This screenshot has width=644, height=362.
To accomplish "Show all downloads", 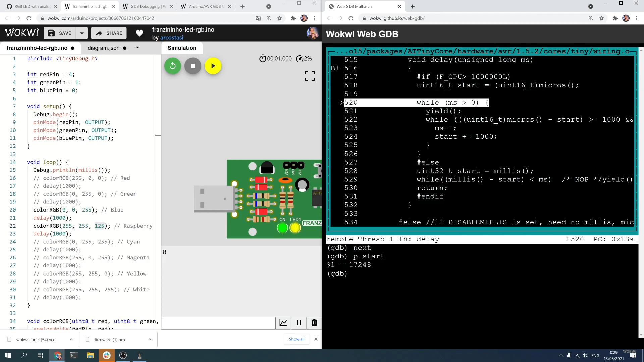I will pyautogui.click(x=296, y=339).
